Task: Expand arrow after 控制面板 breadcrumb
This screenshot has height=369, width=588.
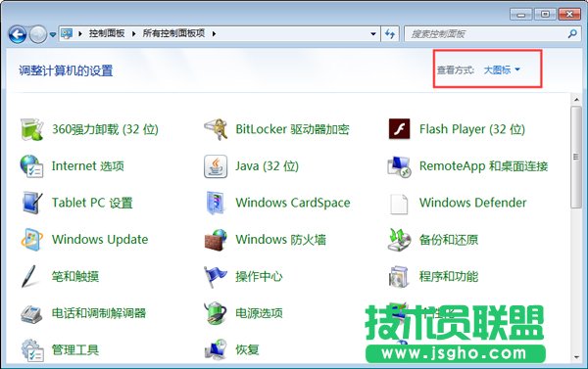Action: (x=134, y=33)
